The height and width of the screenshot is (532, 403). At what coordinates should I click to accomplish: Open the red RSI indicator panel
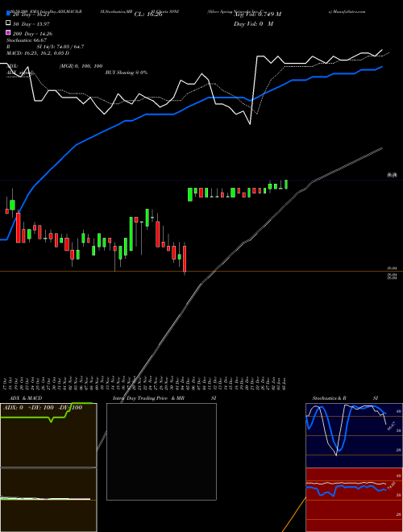pyautogui.click(x=354, y=500)
